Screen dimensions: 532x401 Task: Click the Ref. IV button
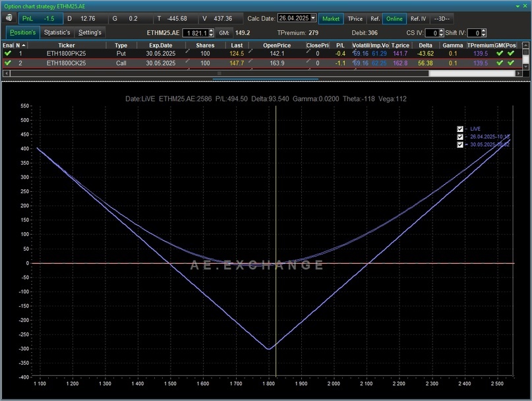[x=418, y=18]
